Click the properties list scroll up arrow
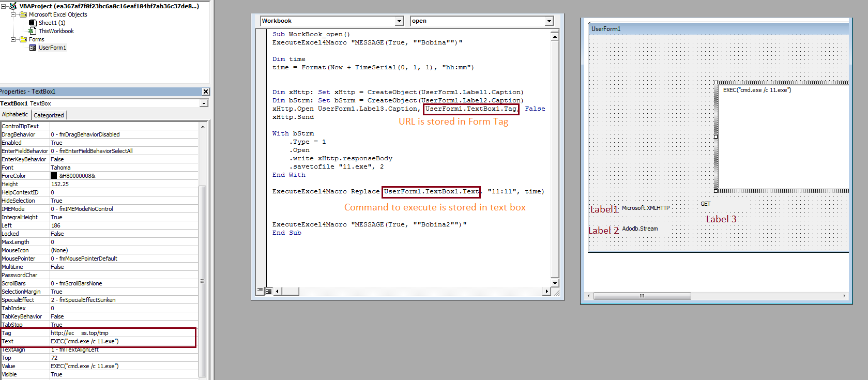Image resolution: width=868 pixels, height=380 pixels. 203,127
